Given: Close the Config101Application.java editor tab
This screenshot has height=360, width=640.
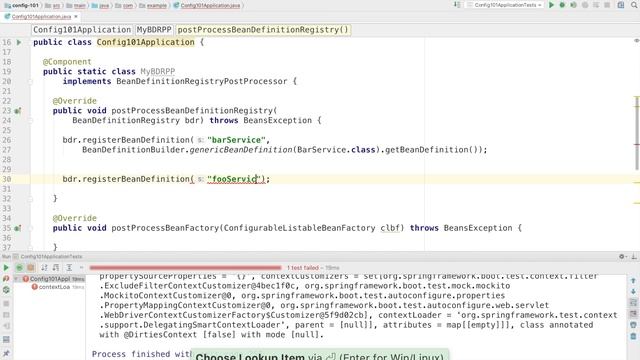Looking at the screenshot, I should coord(76,17).
